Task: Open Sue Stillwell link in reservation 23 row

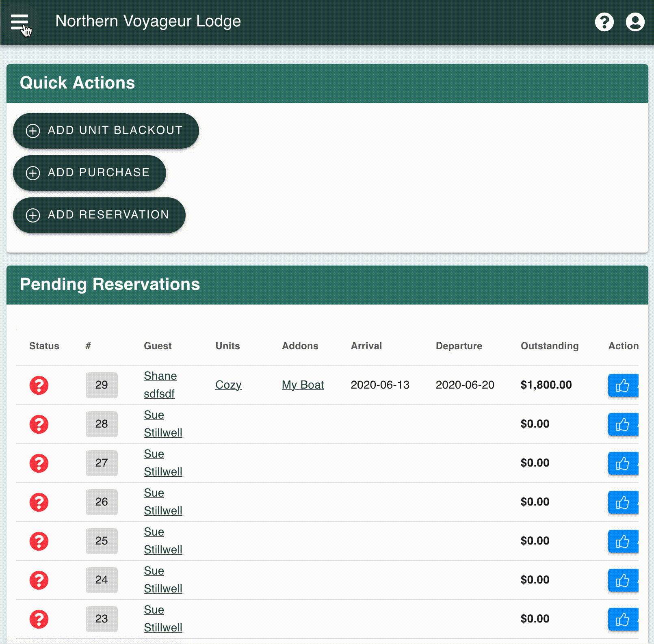Action: [x=163, y=619]
